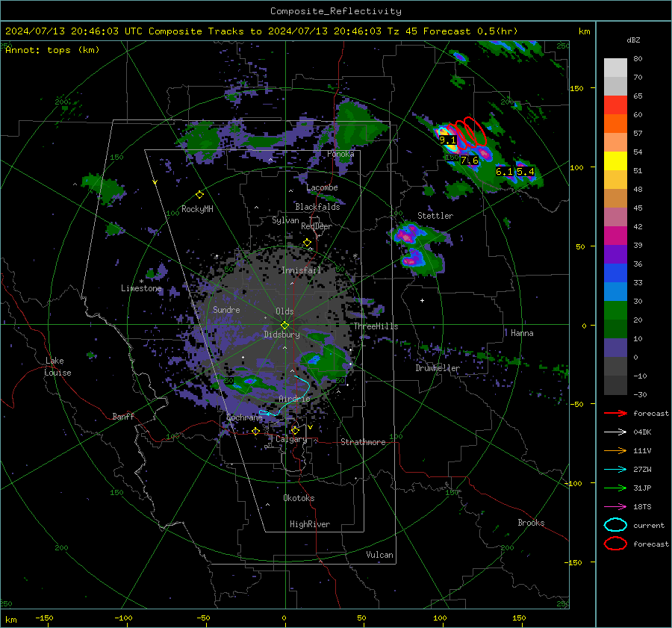Viewport: 672px width, 628px height.
Task: Click the Stettler city label
Action: click(435, 216)
